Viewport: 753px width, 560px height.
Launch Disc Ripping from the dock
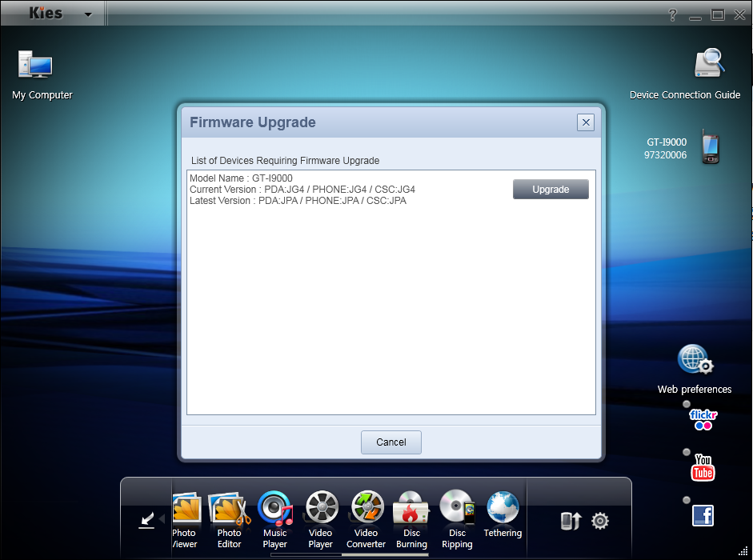coord(457,507)
